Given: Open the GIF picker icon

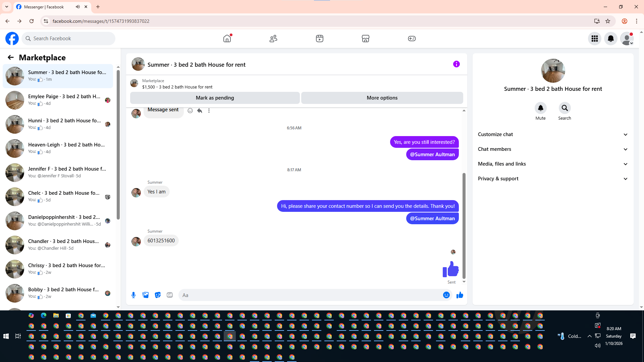Looking at the screenshot, I should 170,295.
